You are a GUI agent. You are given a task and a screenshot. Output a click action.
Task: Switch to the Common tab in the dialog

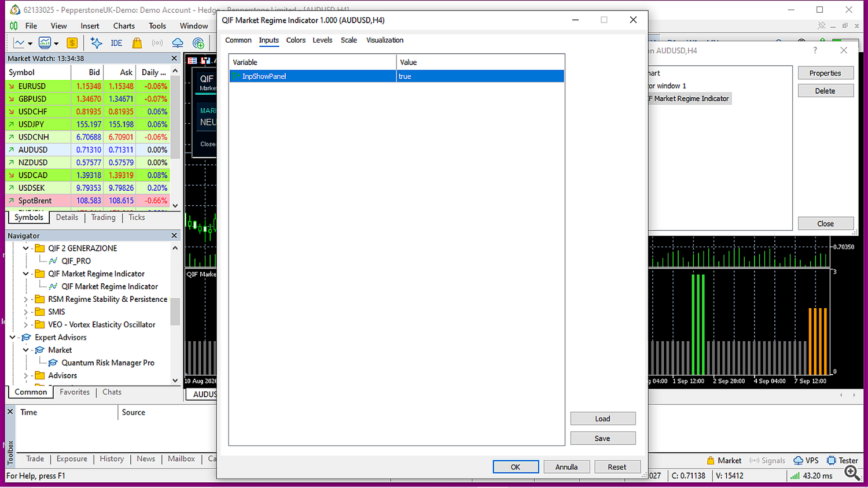[238, 40]
